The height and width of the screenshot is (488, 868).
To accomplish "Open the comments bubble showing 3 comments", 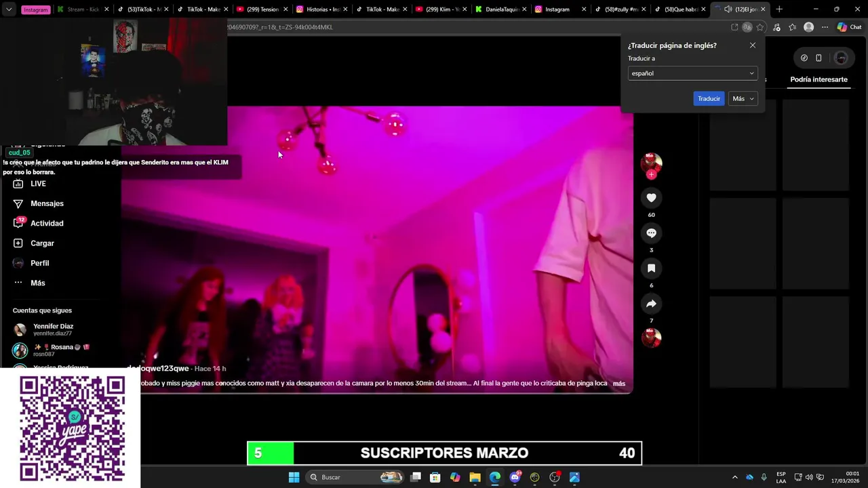I will [651, 233].
